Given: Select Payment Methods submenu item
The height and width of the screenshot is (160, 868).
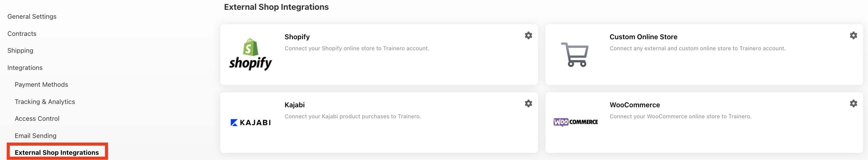Looking at the screenshot, I should [41, 85].
